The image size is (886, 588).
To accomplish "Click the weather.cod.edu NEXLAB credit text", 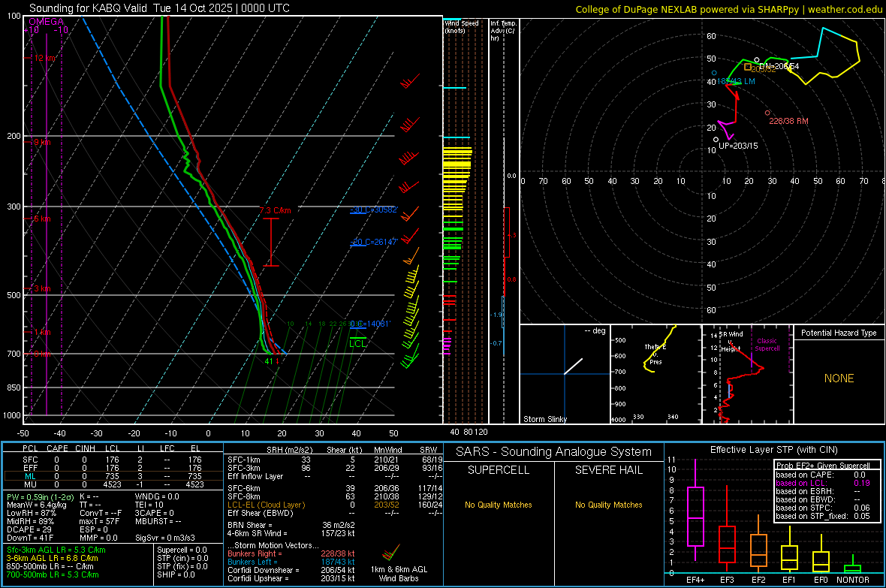I will [728, 9].
